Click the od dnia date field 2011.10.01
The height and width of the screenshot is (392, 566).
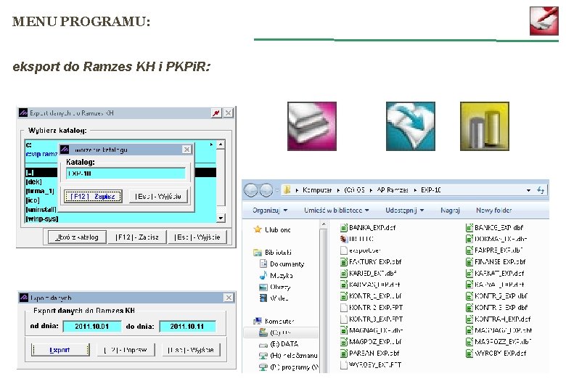click(x=92, y=327)
